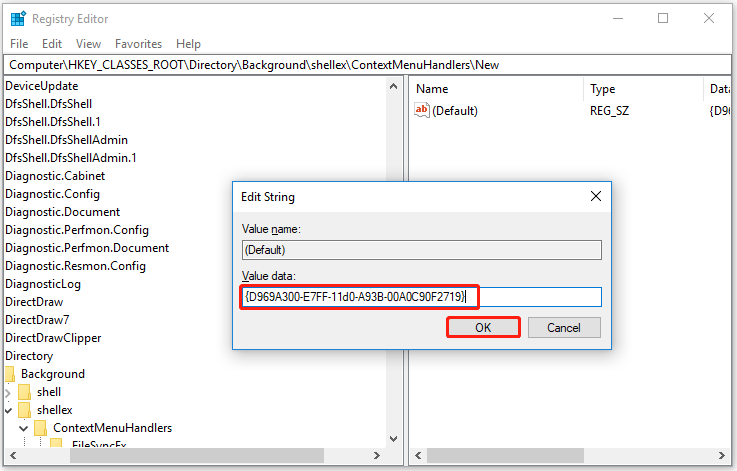Minimize the Registry Editor window
737x471 pixels.
(618, 19)
